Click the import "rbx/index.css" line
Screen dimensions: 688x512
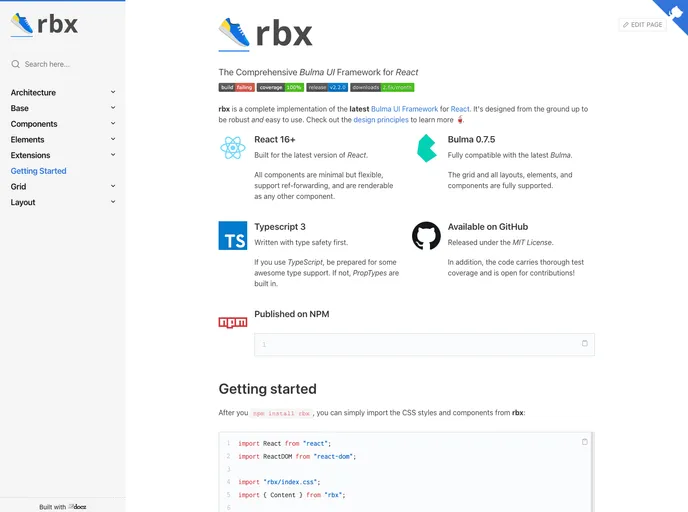[279, 482]
